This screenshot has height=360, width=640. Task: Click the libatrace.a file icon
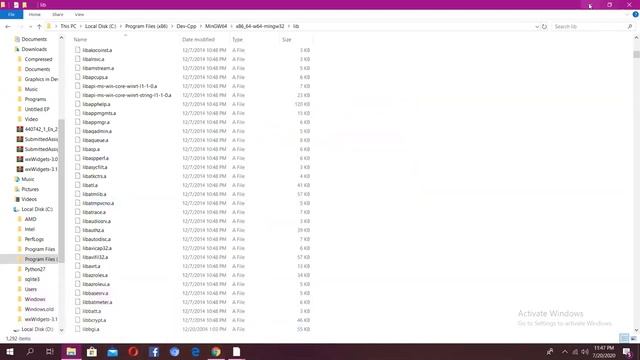[78, 212]
